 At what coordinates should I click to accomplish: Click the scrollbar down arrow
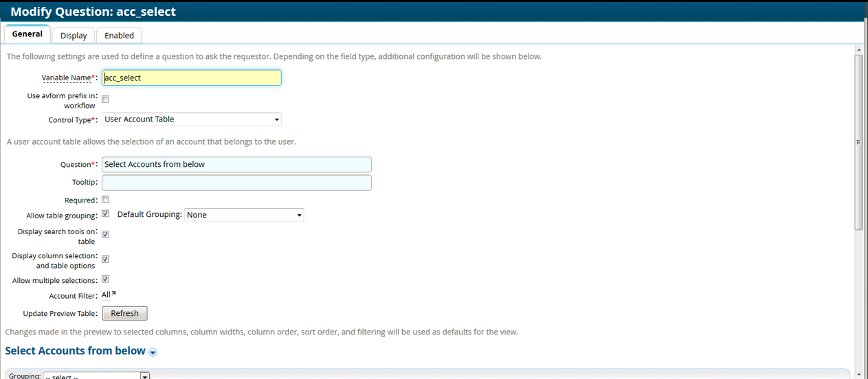point(858,374)
